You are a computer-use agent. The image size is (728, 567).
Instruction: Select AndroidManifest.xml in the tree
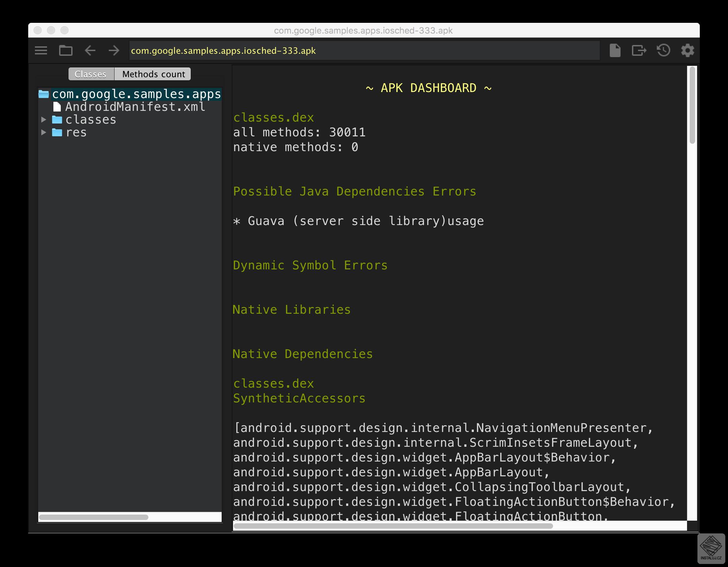[135, 107]
